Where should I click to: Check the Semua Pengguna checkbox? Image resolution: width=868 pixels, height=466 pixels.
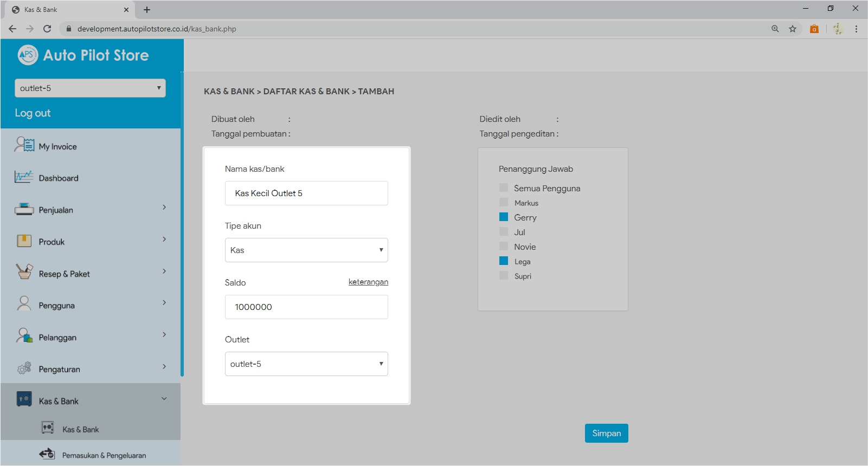click(504, 188)
